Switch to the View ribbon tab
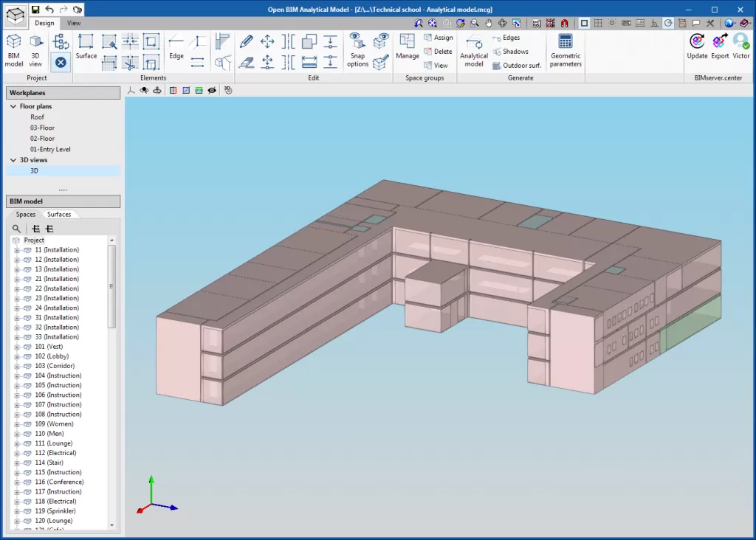The height and width of the screenshot is (540, 756). tap(74, 23)
